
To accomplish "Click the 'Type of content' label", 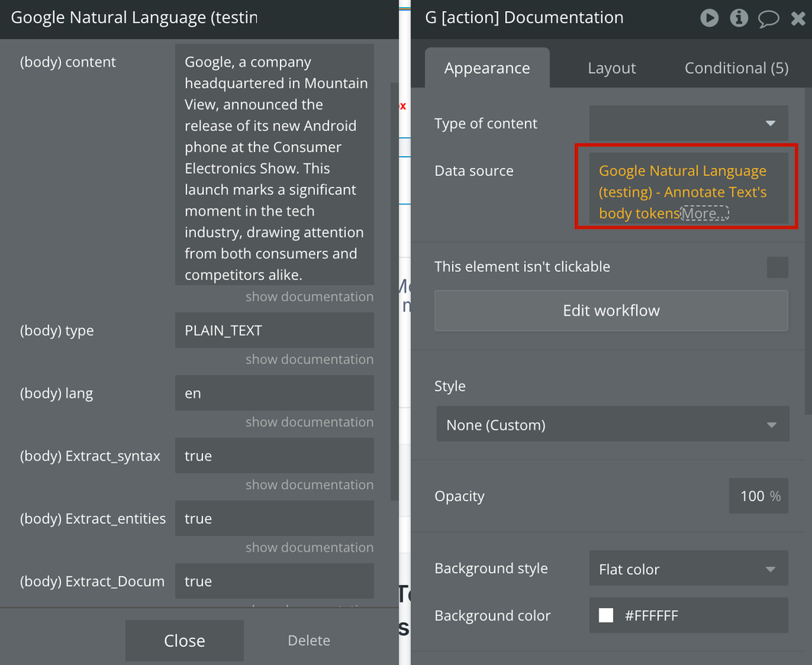I will (486, 123).
